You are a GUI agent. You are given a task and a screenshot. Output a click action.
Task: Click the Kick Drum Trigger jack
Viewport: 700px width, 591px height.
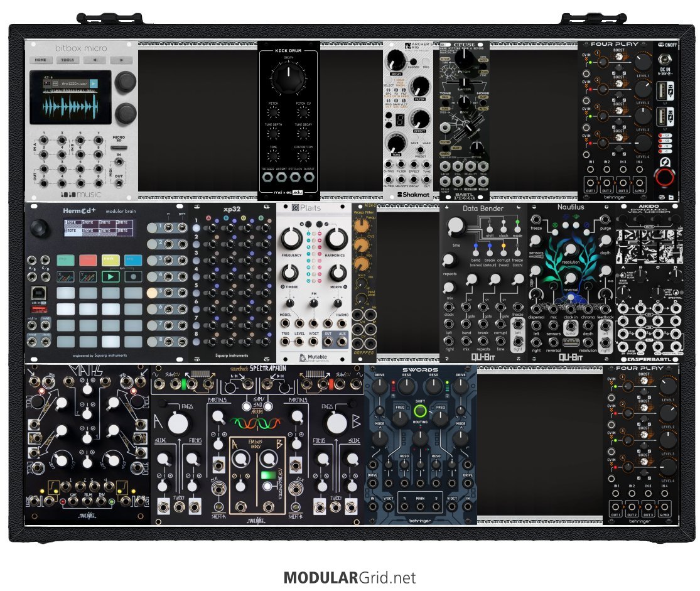coord(267,177)
